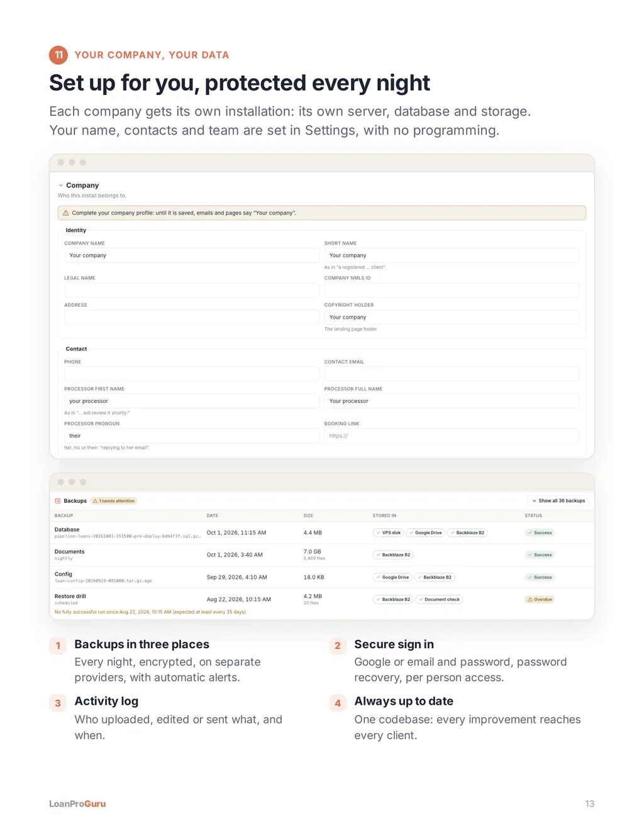The width and height of the screenshot is (644, 833).
Task: Focus the Short Name input field
Action: (x=452, y=255)
